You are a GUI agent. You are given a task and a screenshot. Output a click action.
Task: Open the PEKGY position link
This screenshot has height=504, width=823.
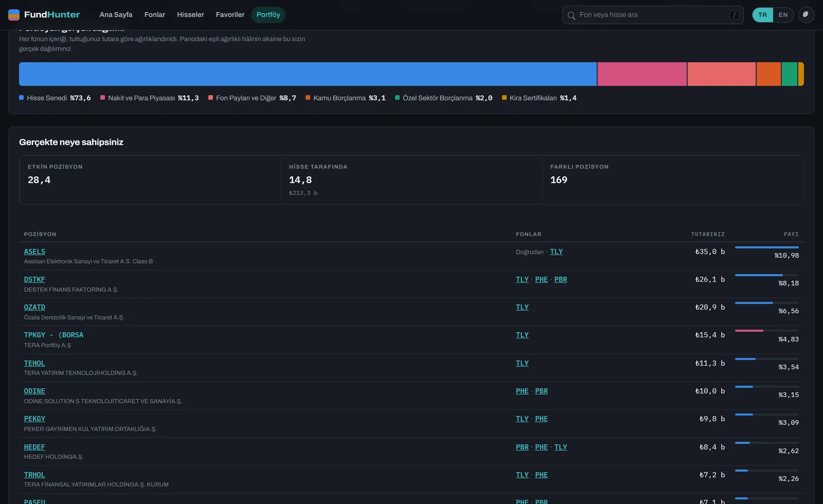pos(34,419)
